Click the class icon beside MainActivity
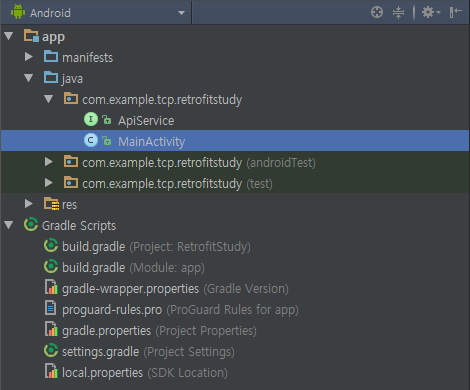 pos(91,140)
